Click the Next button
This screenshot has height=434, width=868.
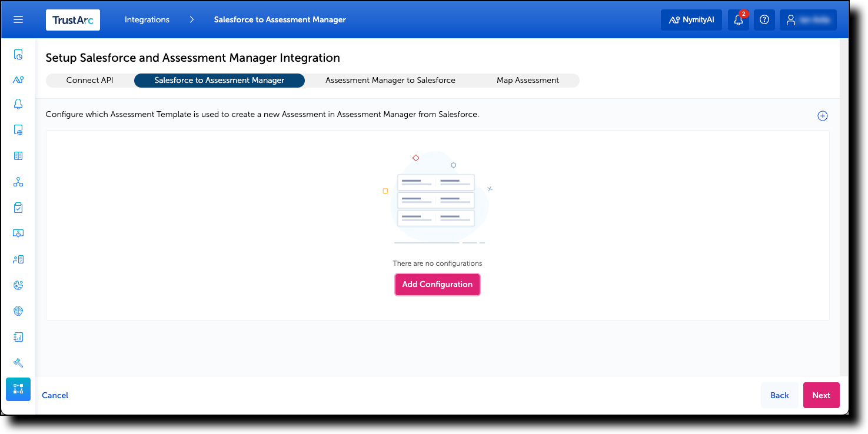[821, 395]
